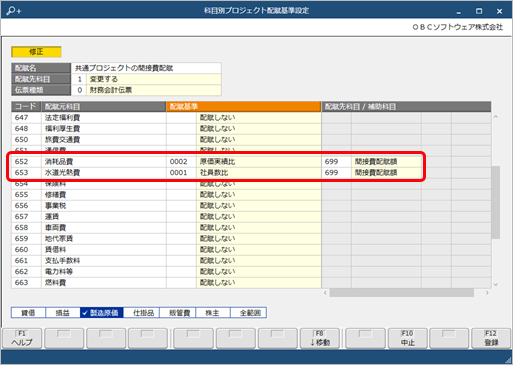Image resolution: width=513 pixels, height=365 pixels.
Task: Switch to the 株主 tab
Action: click(212, 313)
